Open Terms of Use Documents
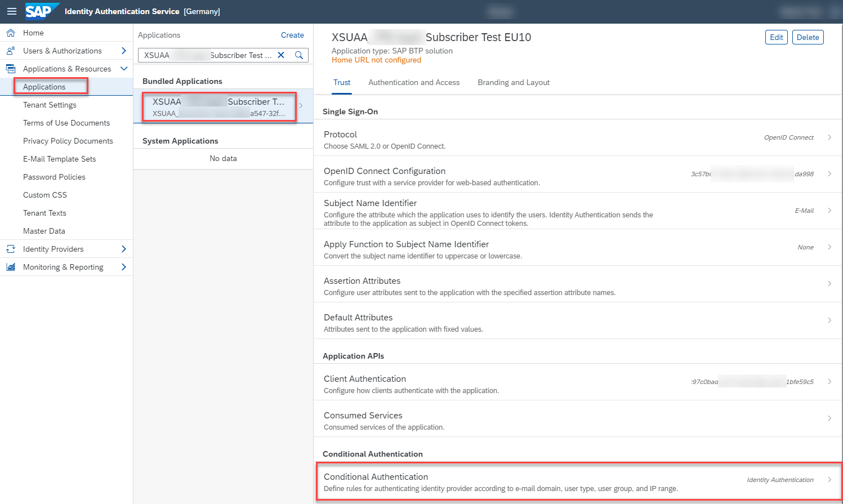 click(66, 123)
